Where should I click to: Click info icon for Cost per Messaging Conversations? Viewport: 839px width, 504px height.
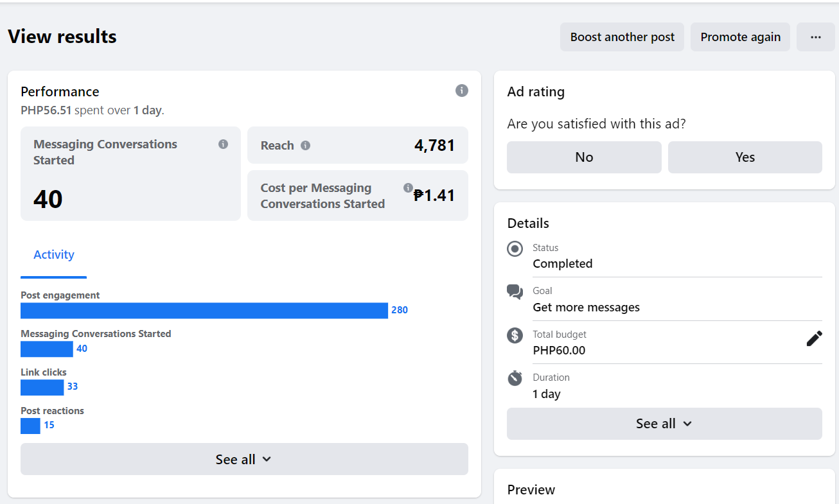pyautogui.click(x=408, y=188)
